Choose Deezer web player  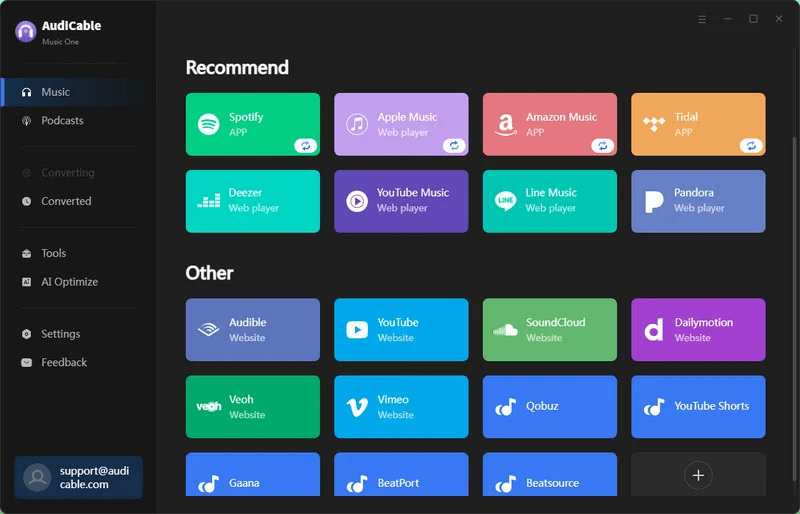pos(253,201)
